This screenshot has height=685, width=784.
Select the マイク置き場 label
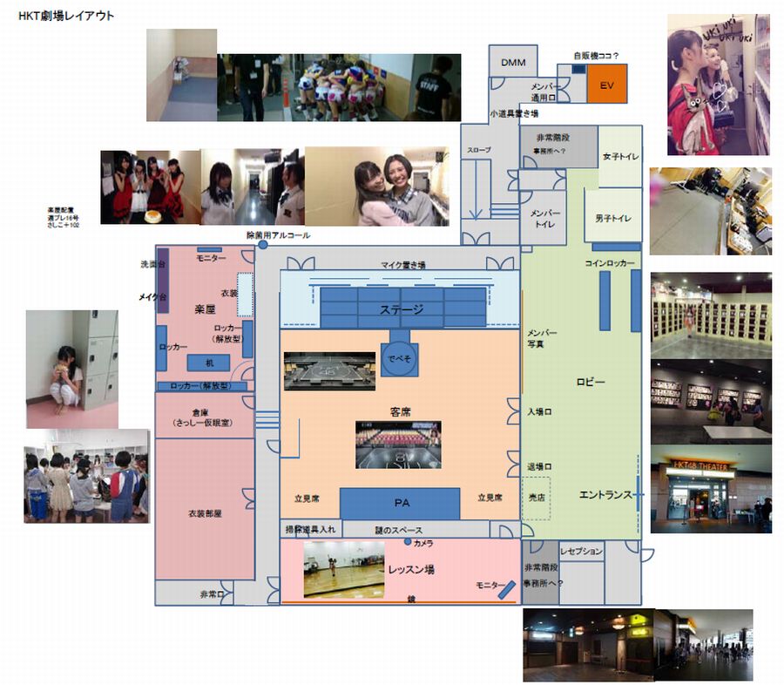coord(402,265)
